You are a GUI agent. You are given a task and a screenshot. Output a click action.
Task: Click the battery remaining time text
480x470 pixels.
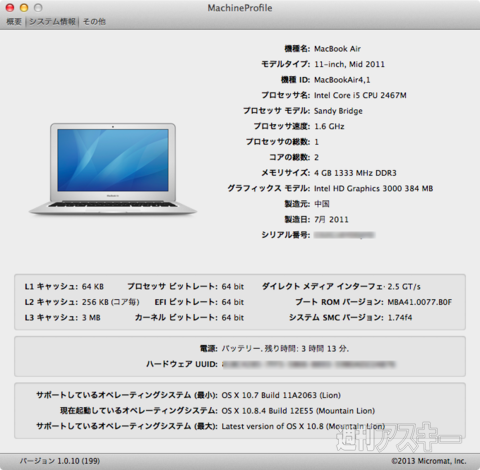coord(285,349)
